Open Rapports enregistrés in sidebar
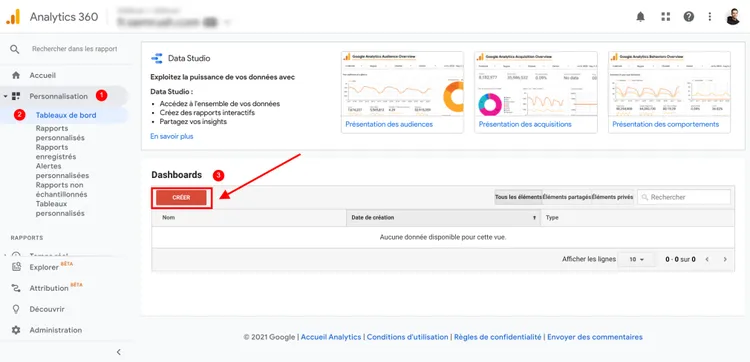750x362 pixels. 56,152
